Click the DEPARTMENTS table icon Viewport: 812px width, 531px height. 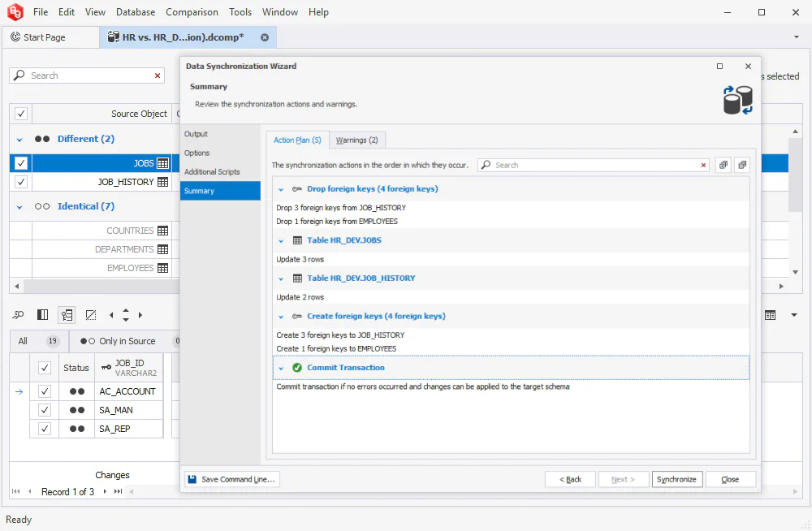pyautogui.click(x=162, y=249)
